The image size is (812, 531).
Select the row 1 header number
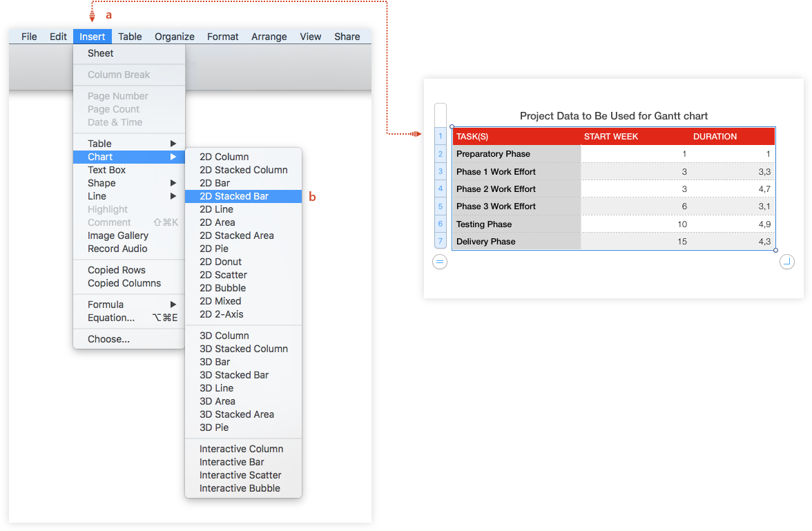pos(441,136)
